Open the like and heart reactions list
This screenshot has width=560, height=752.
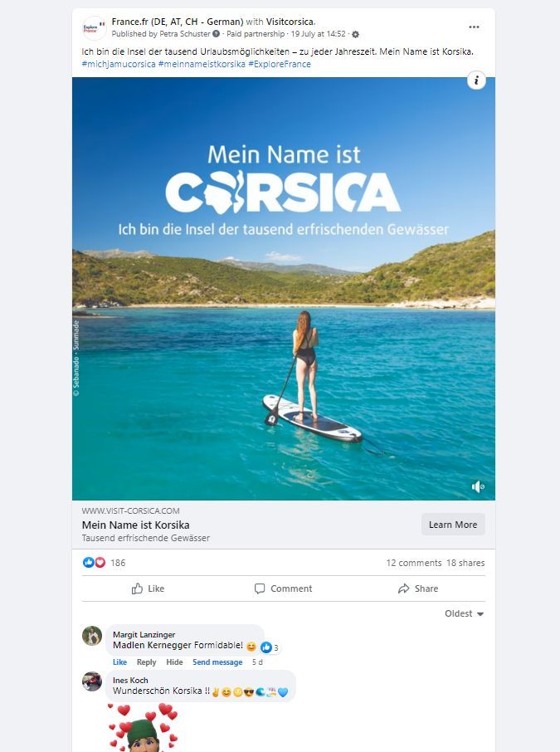pyautogui.click(x=94, y=563)
